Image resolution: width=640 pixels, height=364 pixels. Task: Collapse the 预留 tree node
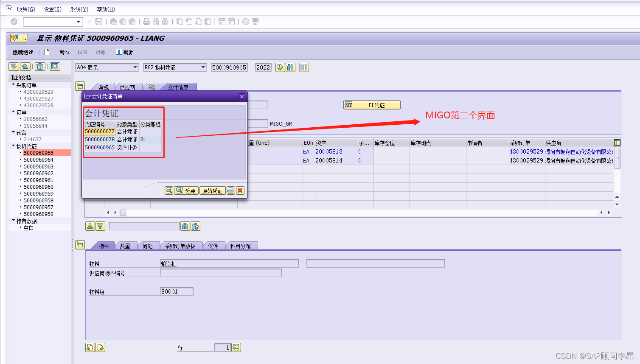[13, 132]
